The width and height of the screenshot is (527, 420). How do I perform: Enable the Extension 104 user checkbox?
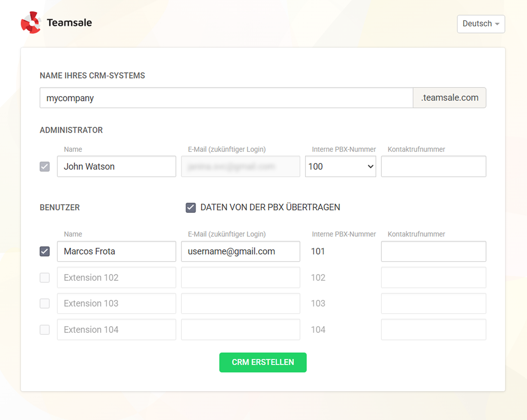(x=45, y=330)
